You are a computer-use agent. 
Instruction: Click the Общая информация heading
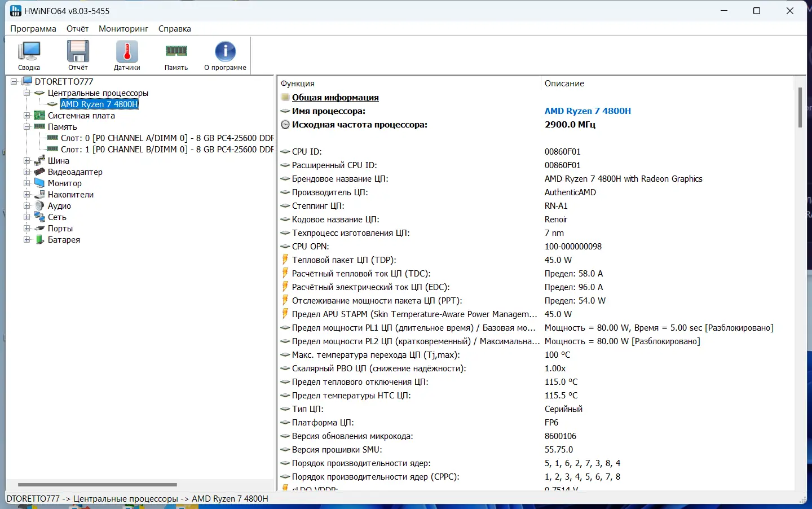pyautogui.click(x=335, y=97)
